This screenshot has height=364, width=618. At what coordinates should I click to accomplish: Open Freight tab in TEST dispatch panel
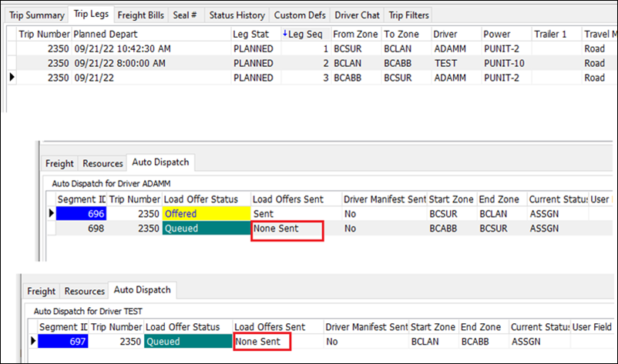(x=42, y=292)
